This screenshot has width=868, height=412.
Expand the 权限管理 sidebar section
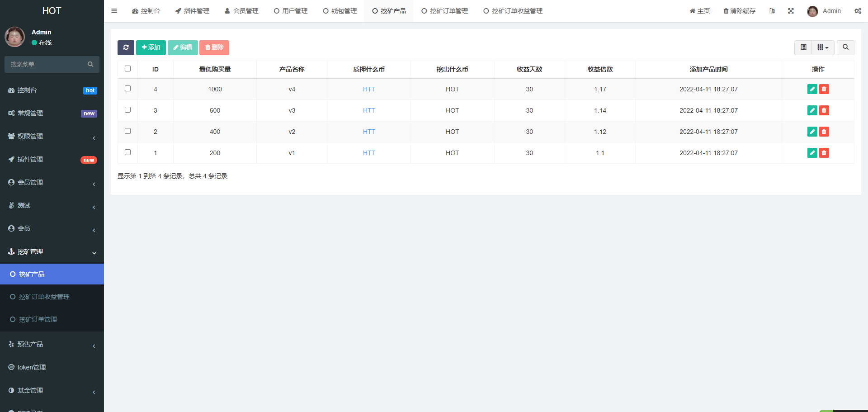coord(52,136)
